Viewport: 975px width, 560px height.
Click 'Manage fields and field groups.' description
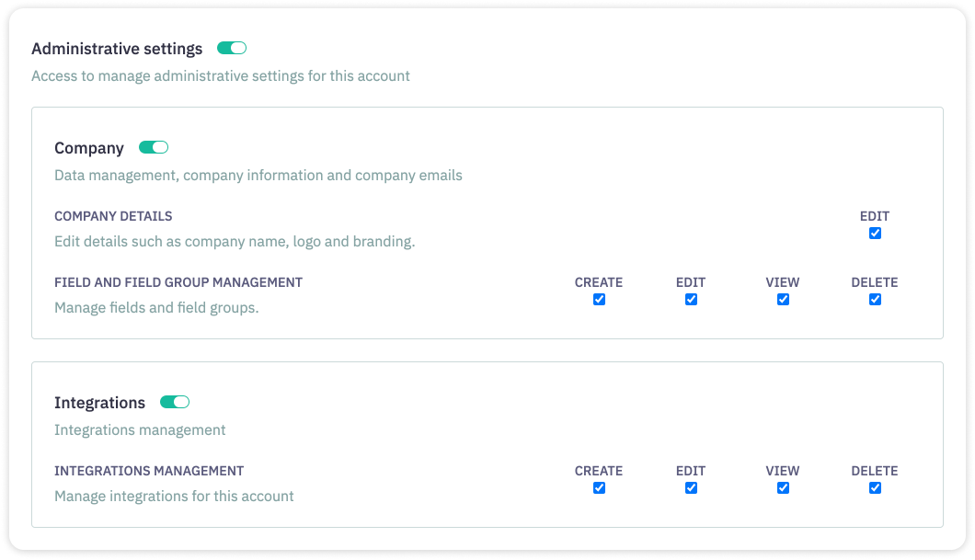coord(156,308)
